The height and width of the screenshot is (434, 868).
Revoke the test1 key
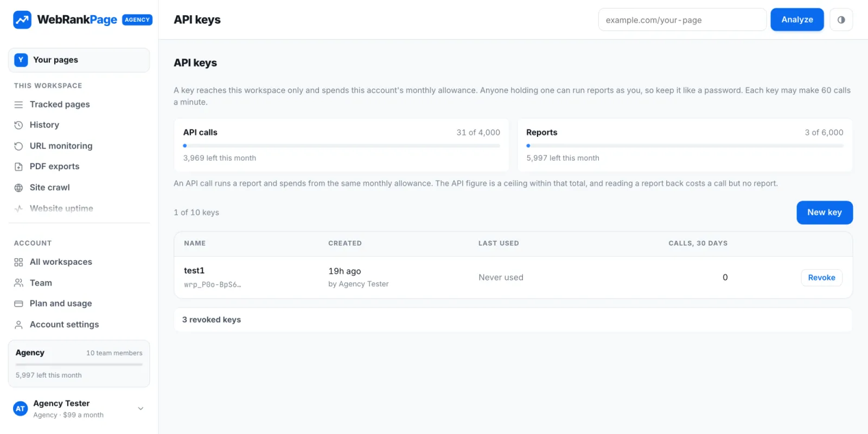tap(821, 277)
